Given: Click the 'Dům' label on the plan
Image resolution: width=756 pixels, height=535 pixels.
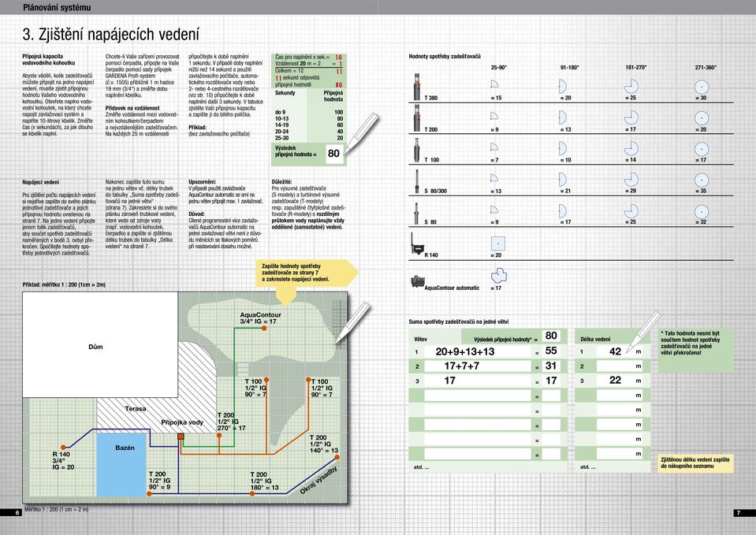Looking at the screenshot, I should point(95,347).
